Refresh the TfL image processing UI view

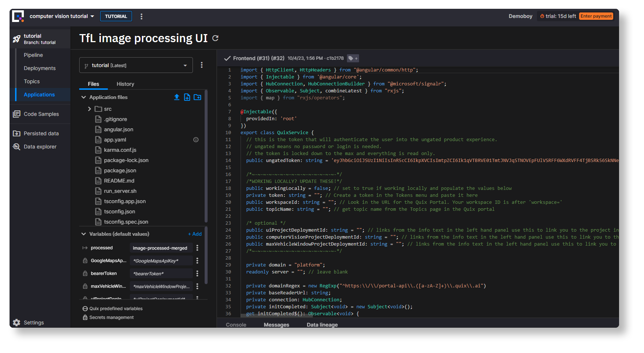tap(216, 38)
